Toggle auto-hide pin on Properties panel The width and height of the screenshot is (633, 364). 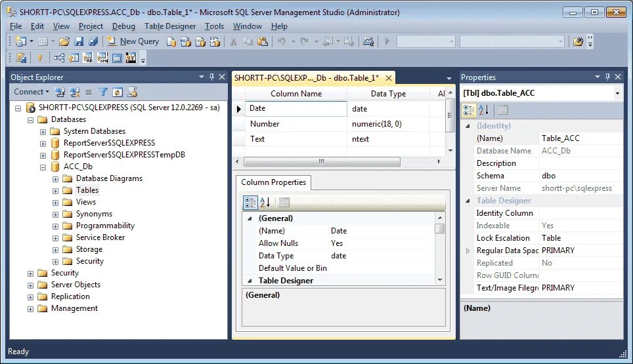coord(607,77)
